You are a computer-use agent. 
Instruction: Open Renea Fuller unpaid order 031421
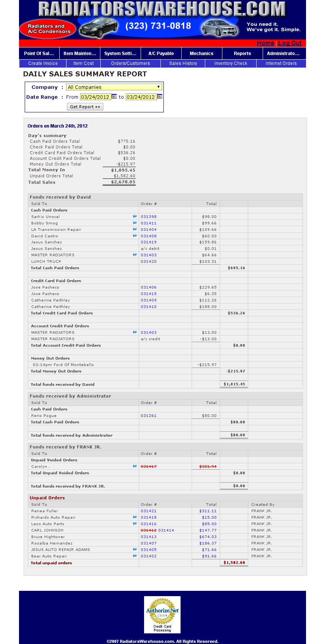(149, 511)
